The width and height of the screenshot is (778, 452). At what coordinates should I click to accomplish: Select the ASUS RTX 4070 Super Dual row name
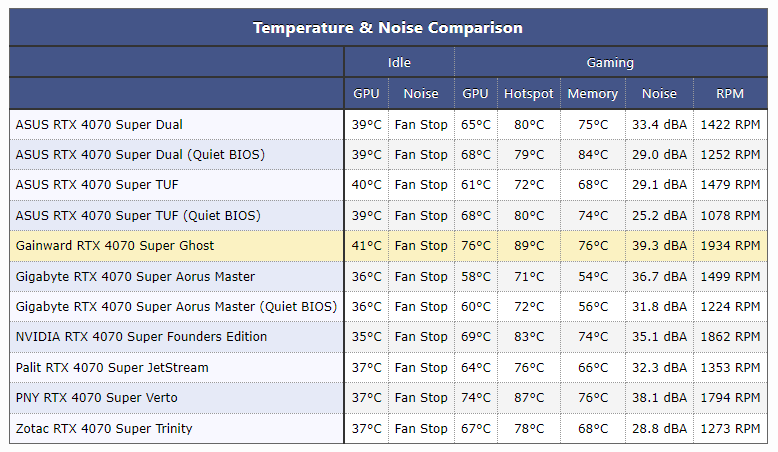click(99, 125)
